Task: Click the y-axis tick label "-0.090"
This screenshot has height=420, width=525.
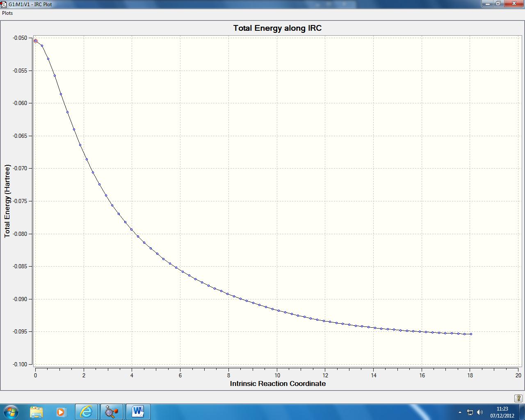Action: tap(20, 299)
